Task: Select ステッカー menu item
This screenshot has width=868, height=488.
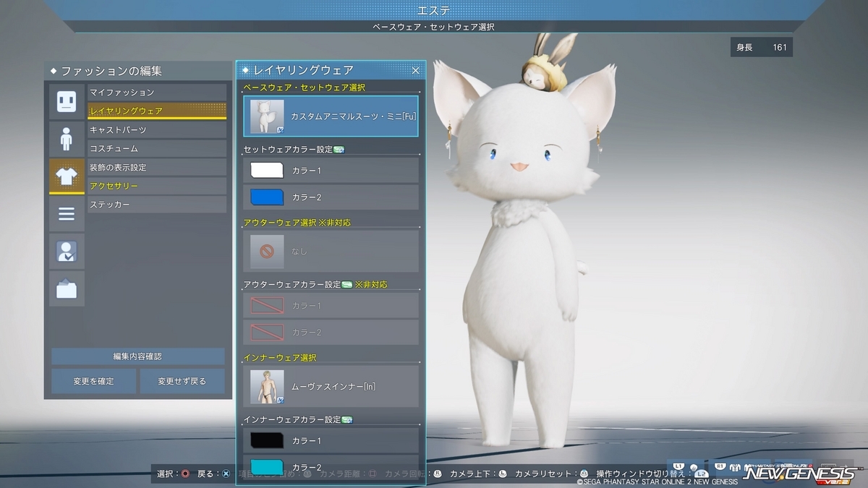Action: click(x=157, y=205)
